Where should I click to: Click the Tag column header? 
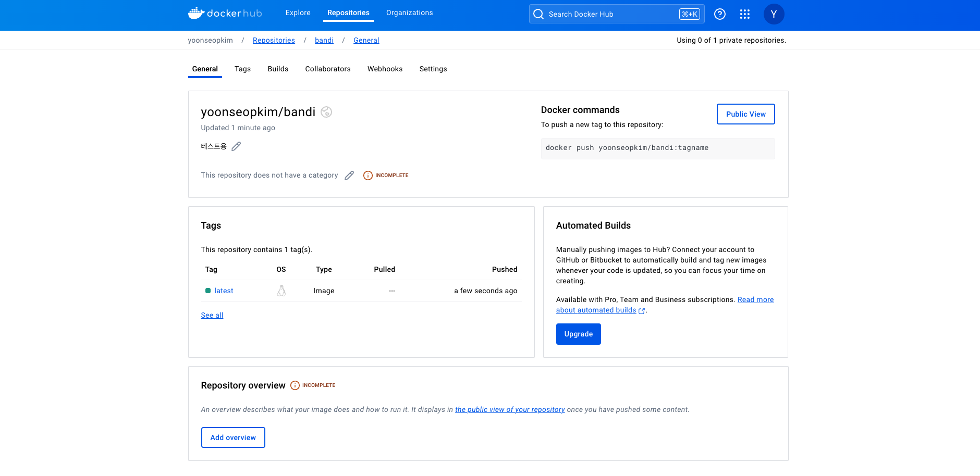pos(211,269)
